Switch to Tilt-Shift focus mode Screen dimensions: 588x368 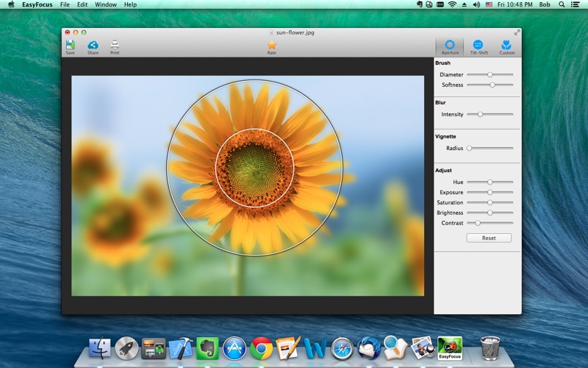pyautogui.click(x=478, y=47)
